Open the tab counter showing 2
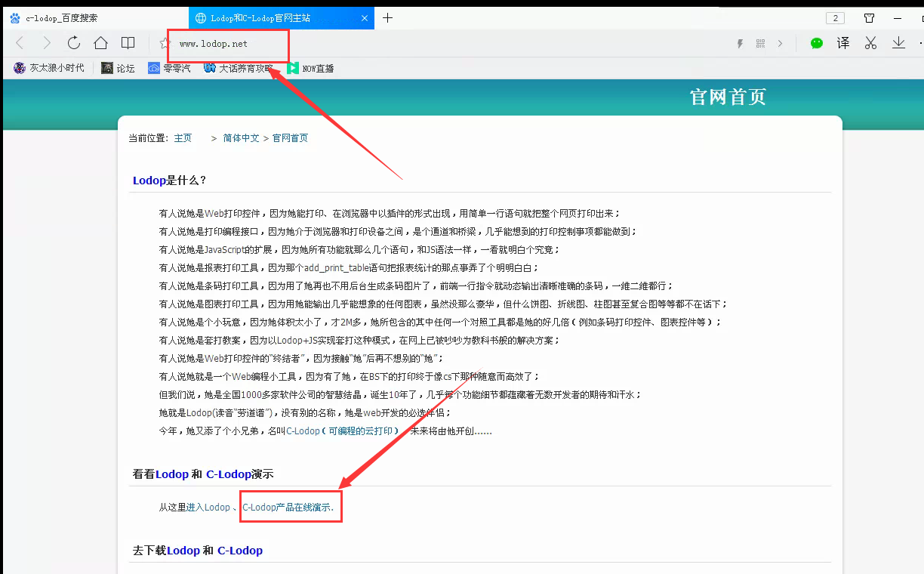924x574 pixels. [x=835, y=17]
